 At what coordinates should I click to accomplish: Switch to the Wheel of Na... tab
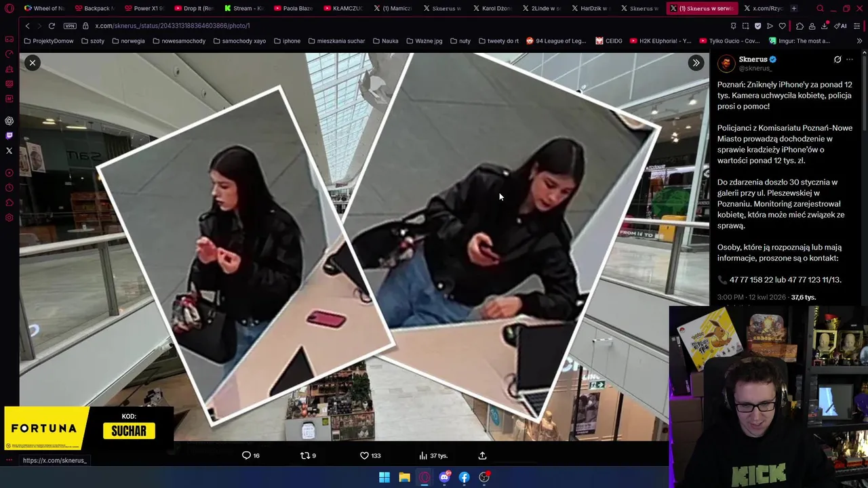[x=44, y=8]
